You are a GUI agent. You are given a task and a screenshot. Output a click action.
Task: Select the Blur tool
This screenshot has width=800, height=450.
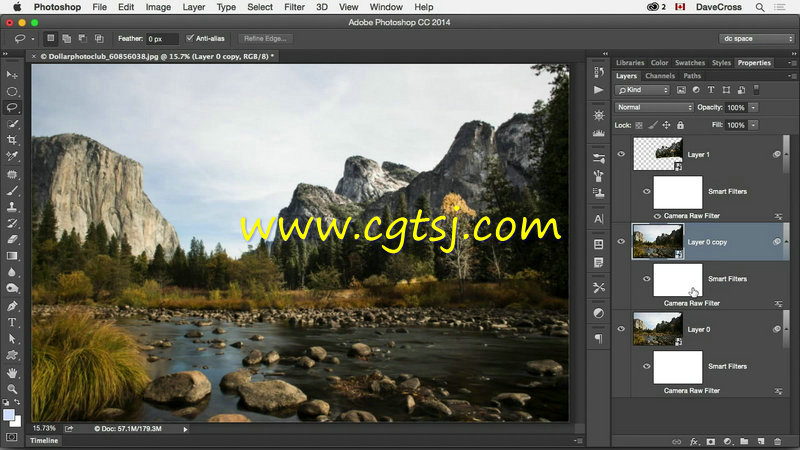[12, 272]
